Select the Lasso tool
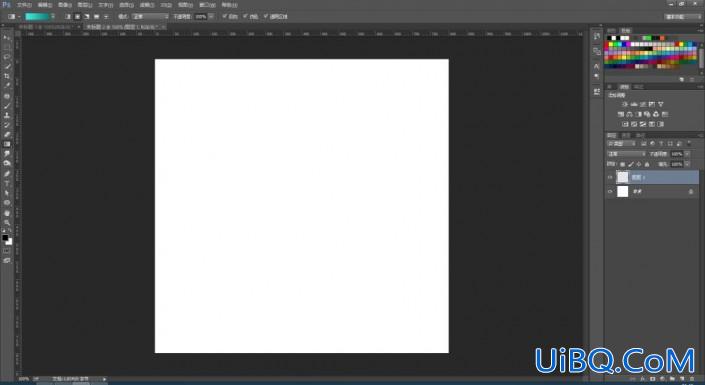This screenshot has height=385, width=705. [7, 57]
